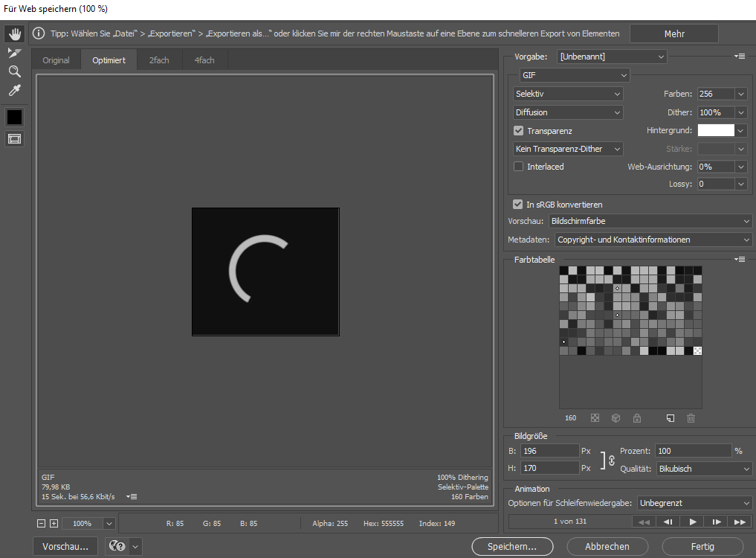
Task: Click the image height H field
Action: click(549, 468)
